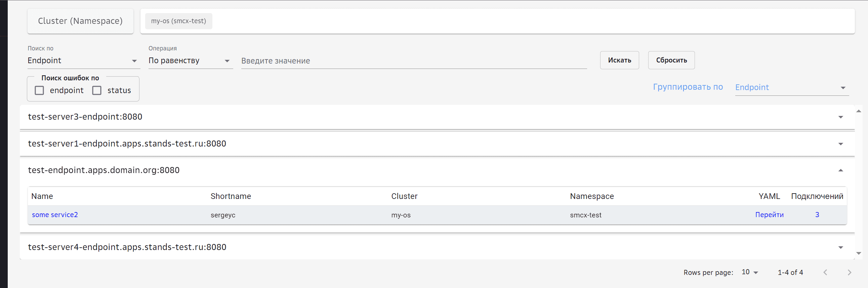Go to previous page arrow
Viewport: 868px width, 288px height.
825,272
